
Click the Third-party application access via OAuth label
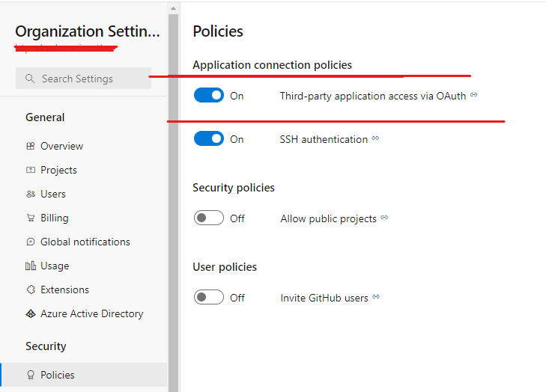373,96
